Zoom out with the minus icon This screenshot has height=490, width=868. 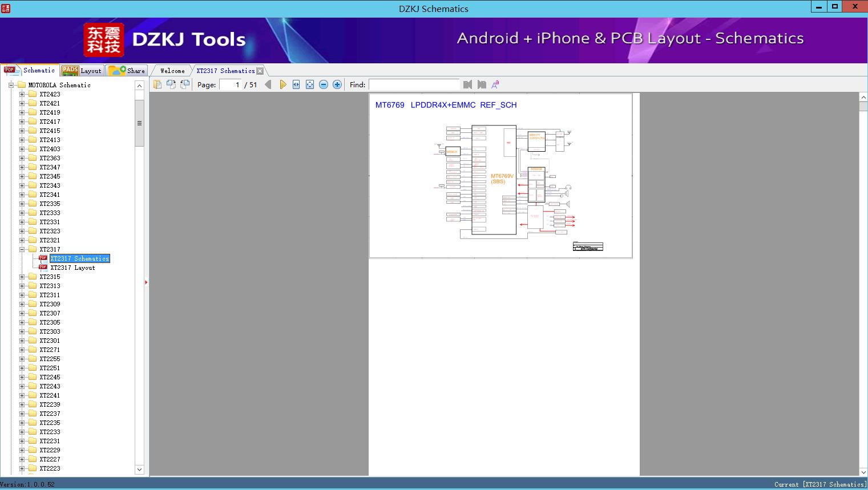[324, 84]
